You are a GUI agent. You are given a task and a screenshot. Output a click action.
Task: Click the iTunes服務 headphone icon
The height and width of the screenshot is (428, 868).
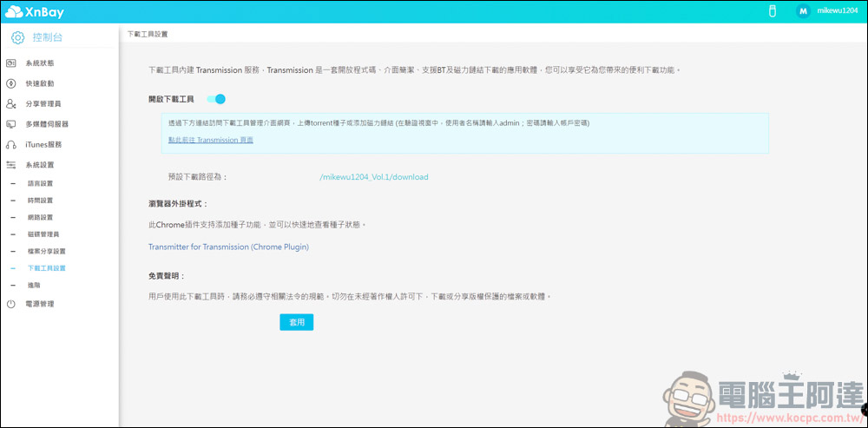tap(11, 145)
